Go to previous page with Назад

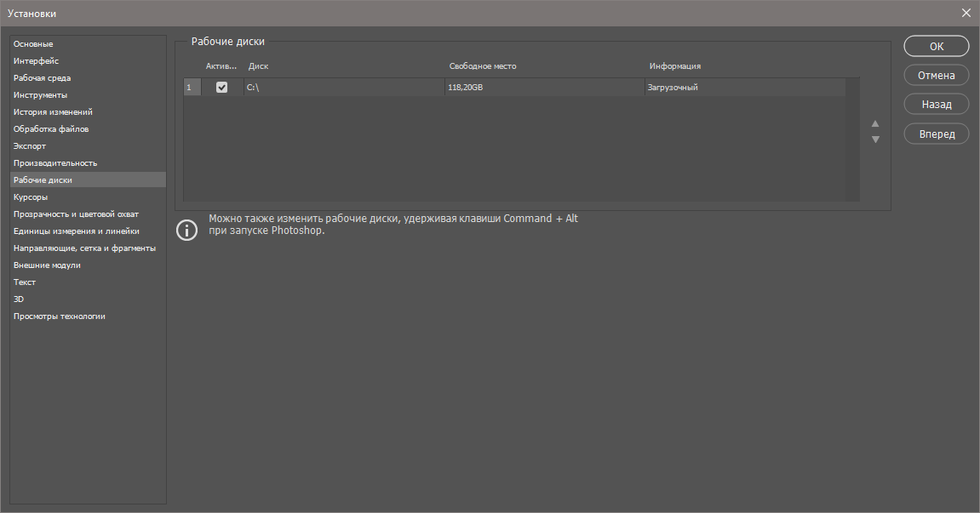[937, 105]
